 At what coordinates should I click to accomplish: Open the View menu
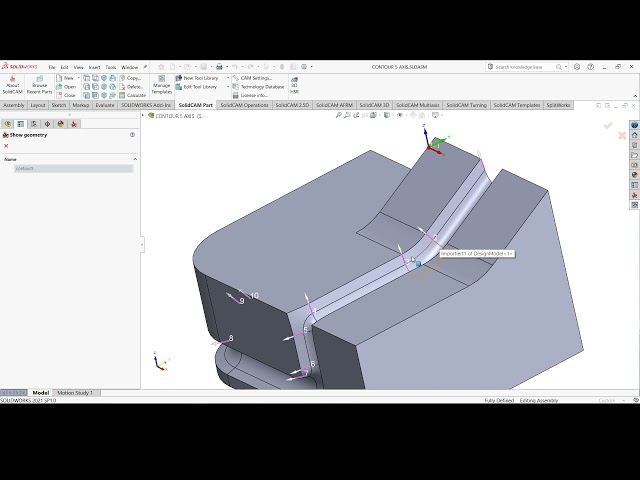tap(78, 67)
